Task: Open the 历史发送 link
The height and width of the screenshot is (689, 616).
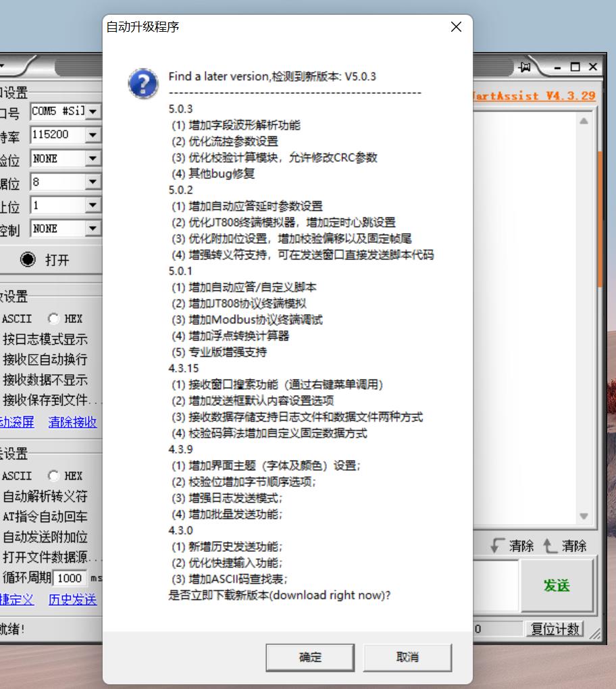Action: 72,599
